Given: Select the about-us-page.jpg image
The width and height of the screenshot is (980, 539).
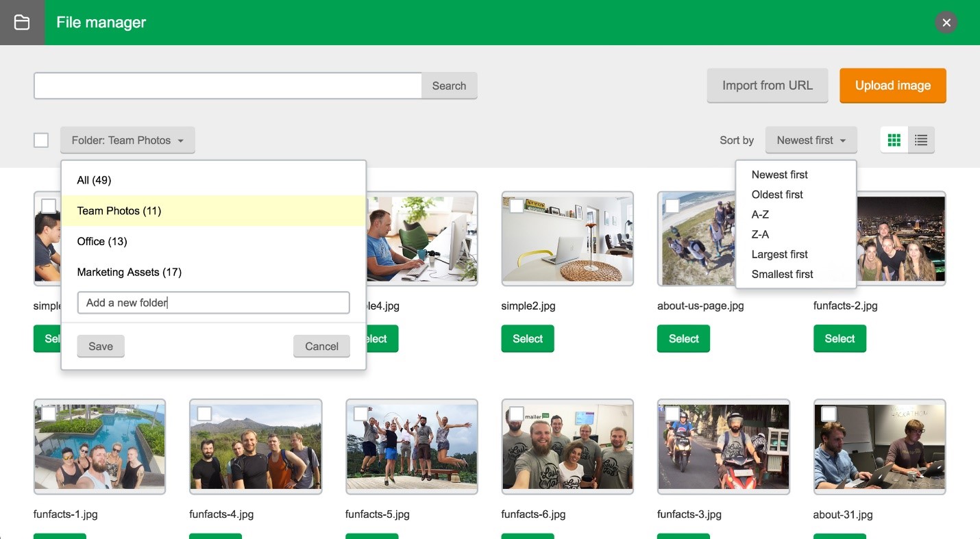Looking at the screenshot, I should coord(683,338).
